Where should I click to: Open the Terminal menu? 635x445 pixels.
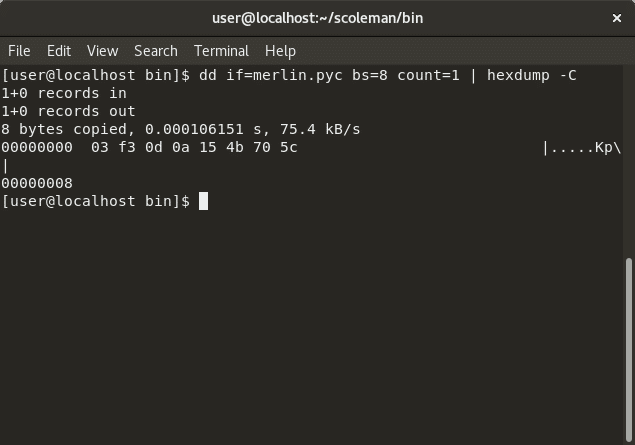pos(221,51)
